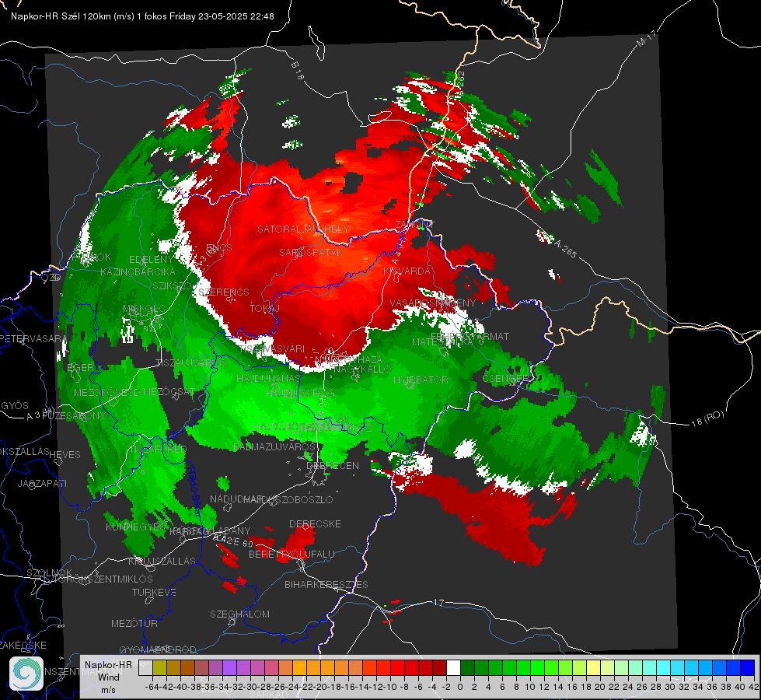Click the B 18 road label
This screenshot has width=761, height=700.
(x=298, y=71)
